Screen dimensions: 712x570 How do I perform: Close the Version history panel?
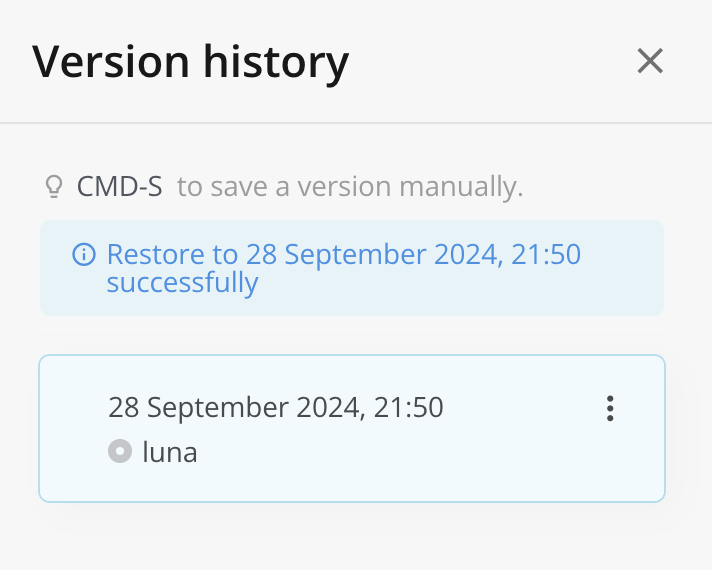point(650,61)
